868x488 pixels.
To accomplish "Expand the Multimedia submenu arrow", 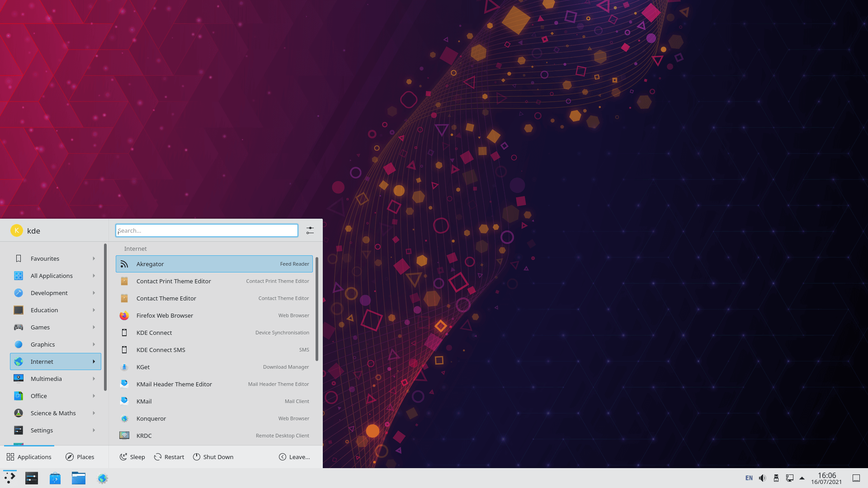I will pos(94,379).
